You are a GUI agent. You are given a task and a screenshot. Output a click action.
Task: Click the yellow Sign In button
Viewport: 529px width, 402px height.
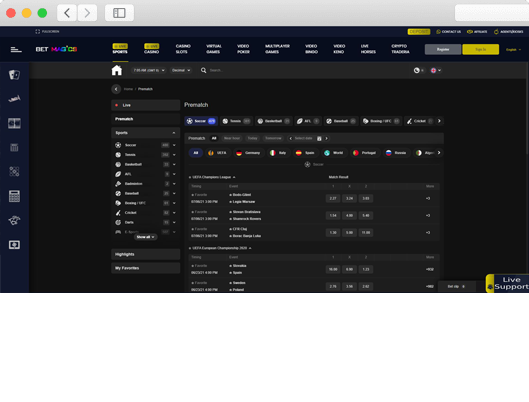point(480,49)
